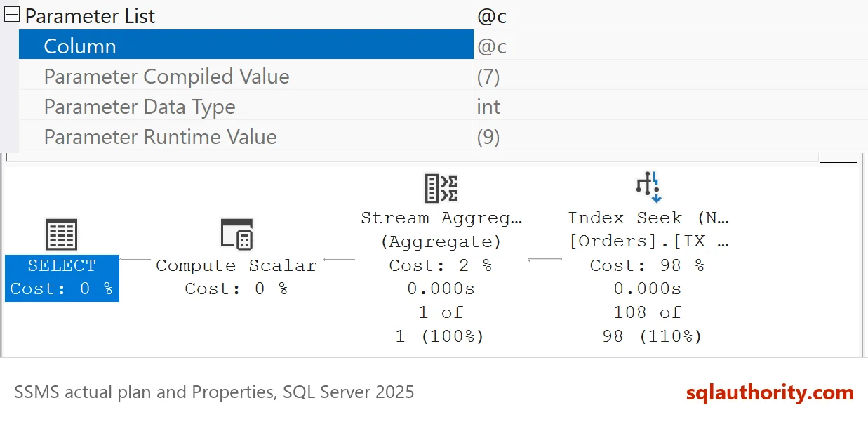Click the Index Seek Cost: 98 % text

(x=648, y=265)
